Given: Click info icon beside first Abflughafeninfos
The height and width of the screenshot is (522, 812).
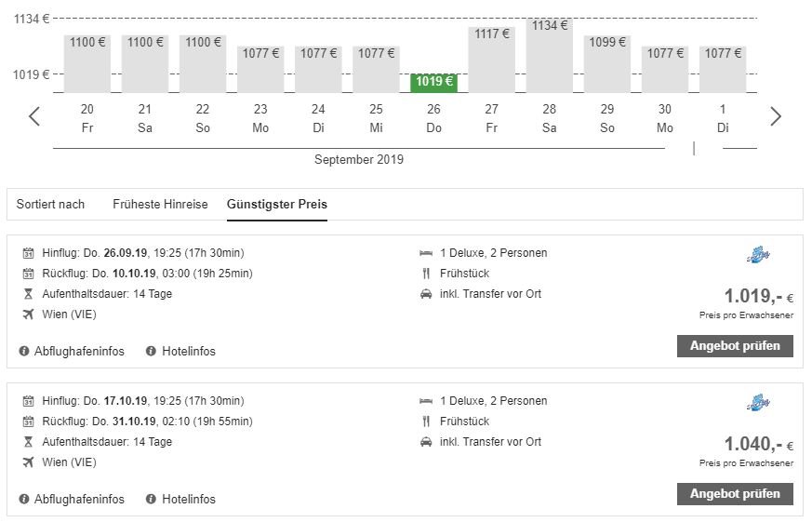Looking at the screenshot, I should click(24, 351).
